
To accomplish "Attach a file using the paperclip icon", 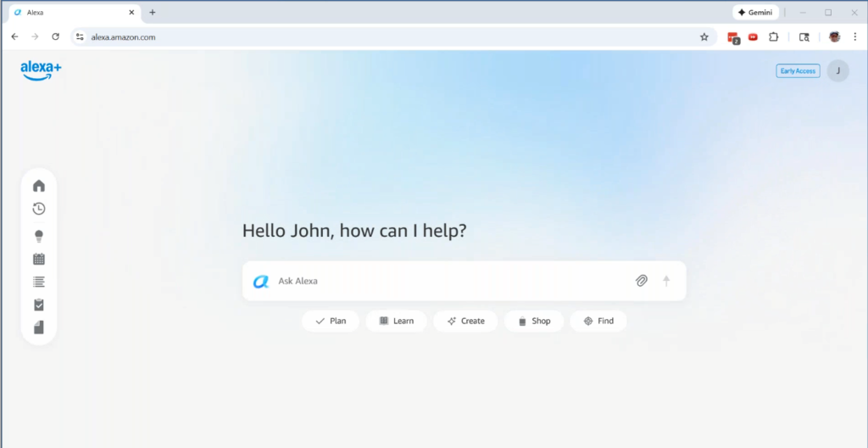I will pos(642,281).
